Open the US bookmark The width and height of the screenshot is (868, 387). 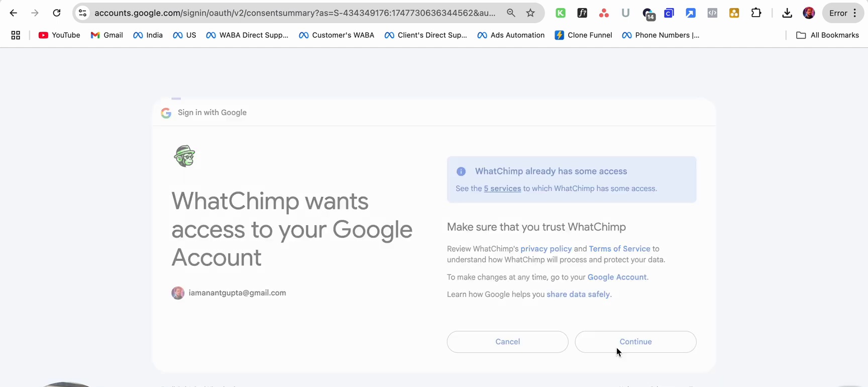point(184,35)
